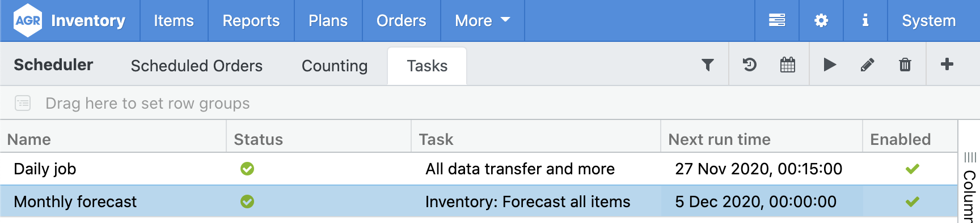The image size is (980, 223).
Task: Edit task using pencil icon
Action: coord(867,65)
